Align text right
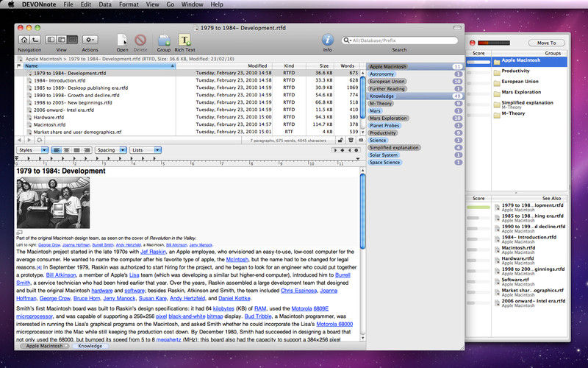Screen dimensions: 588x368 (87, 150)
